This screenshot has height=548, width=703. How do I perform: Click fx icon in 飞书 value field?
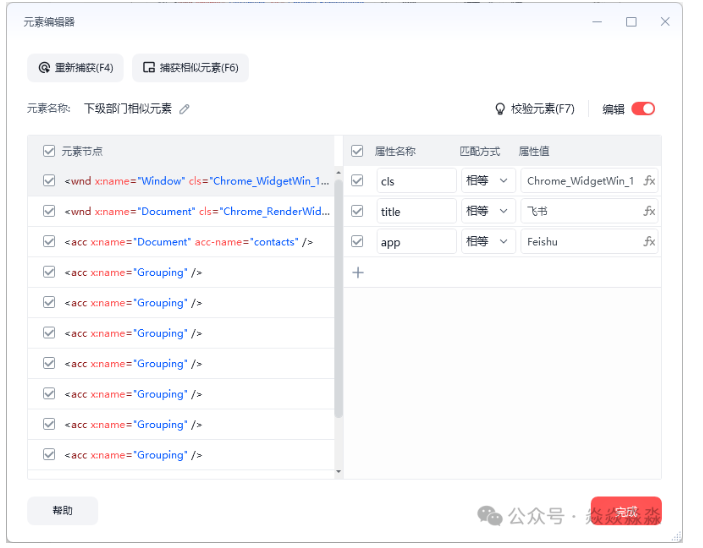click(649, 211)
